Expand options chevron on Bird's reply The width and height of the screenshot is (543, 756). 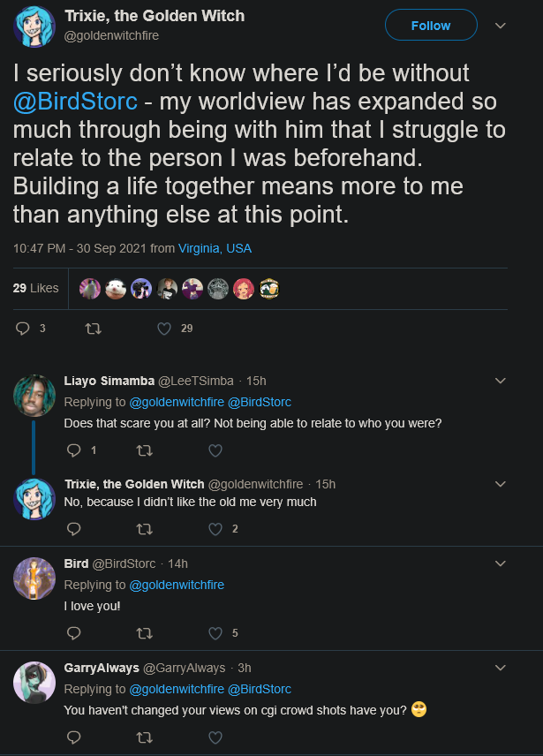(x=501, y=563)
